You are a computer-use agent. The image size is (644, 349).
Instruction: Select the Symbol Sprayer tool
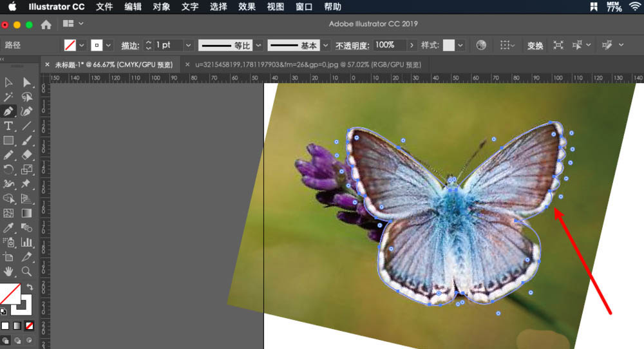pyautogui.click(x=8, y=242)
